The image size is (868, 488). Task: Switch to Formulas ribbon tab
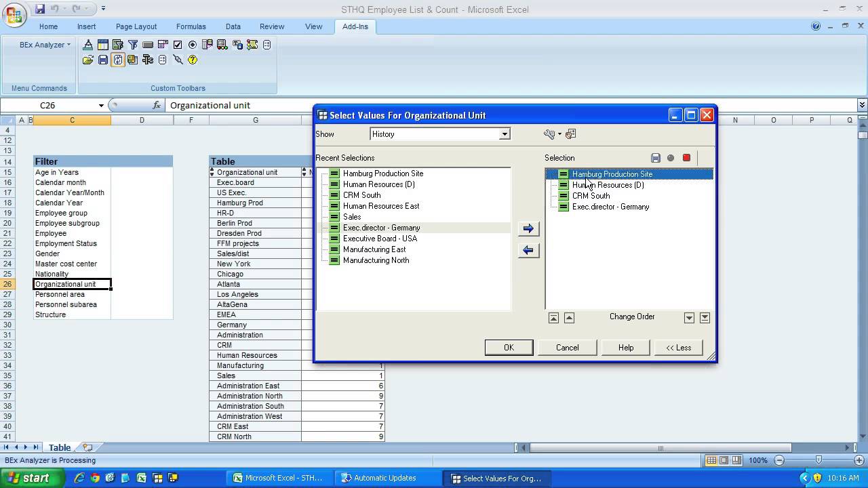[x=191, y=26]
